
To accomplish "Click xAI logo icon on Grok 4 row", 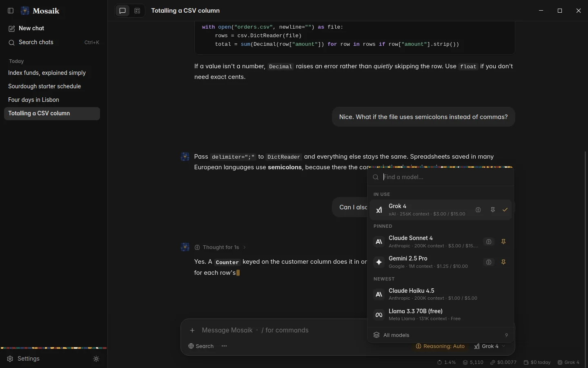I will [379, 210].
